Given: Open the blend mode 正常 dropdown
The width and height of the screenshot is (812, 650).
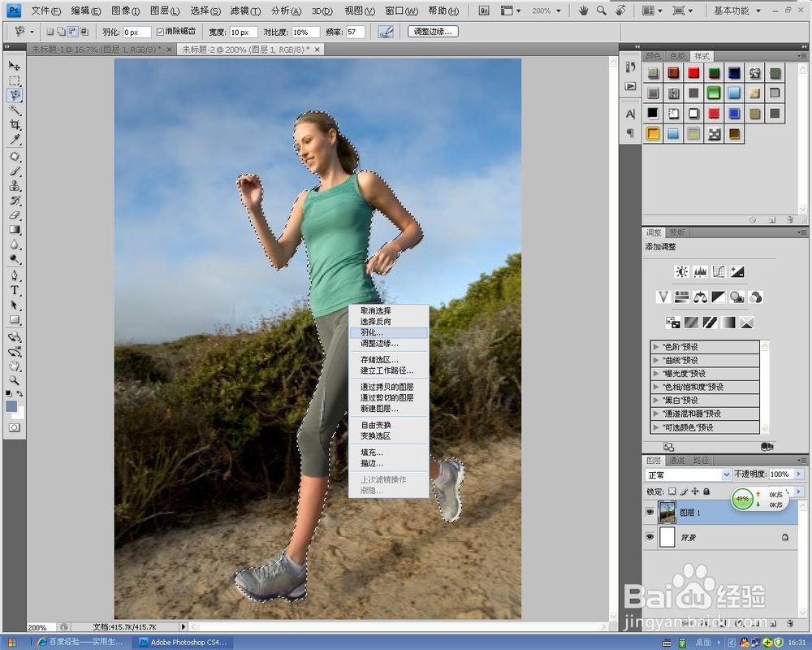Looking at the screenshot, I should click(x=688, y=474).
